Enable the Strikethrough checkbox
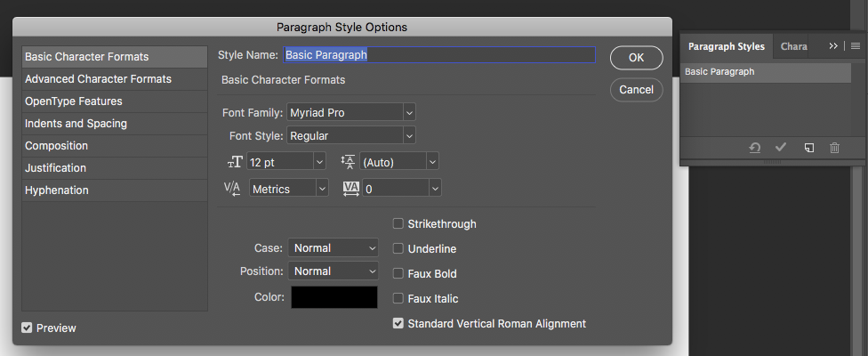Screen dimensions: 868x356 pos(398,224)
